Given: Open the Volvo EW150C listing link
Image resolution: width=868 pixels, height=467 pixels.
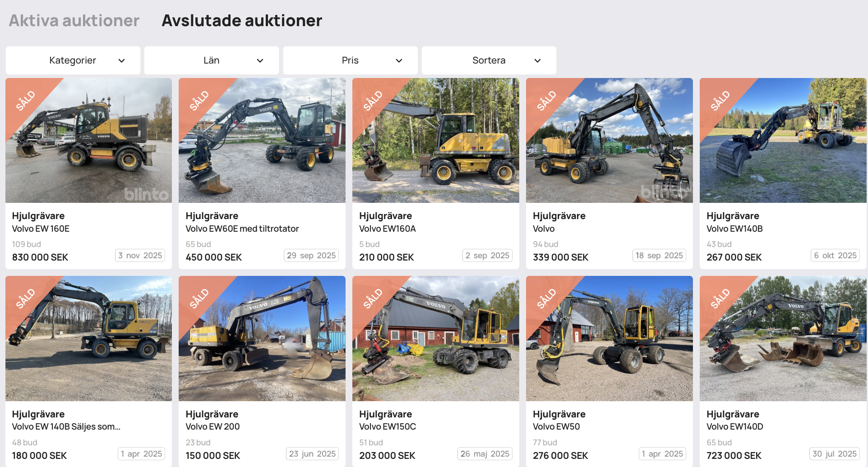Looking at the screenshot, I should click(388, 426).
